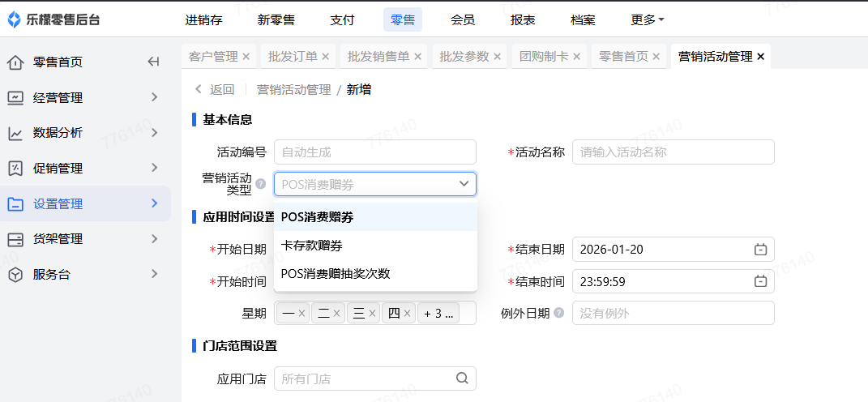Click the 返回 link
868x402 pixels.
(x=222, y=90)
